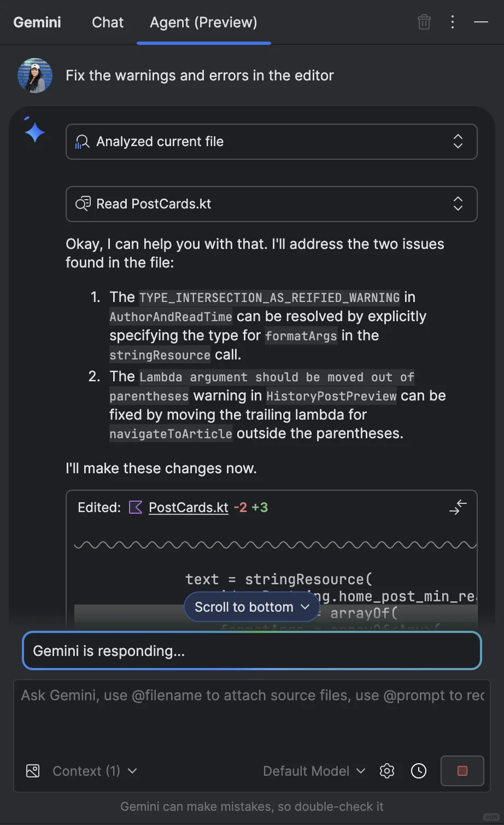Open the three-dot more options menu
504x825 pixels.
[452, 22]
